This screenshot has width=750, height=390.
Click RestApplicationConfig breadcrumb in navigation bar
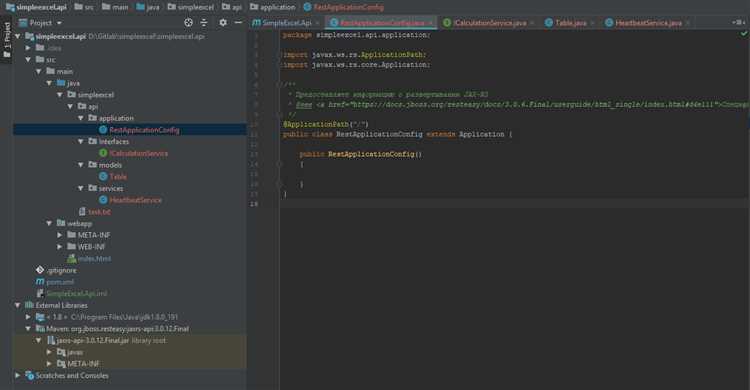[343, 7]
